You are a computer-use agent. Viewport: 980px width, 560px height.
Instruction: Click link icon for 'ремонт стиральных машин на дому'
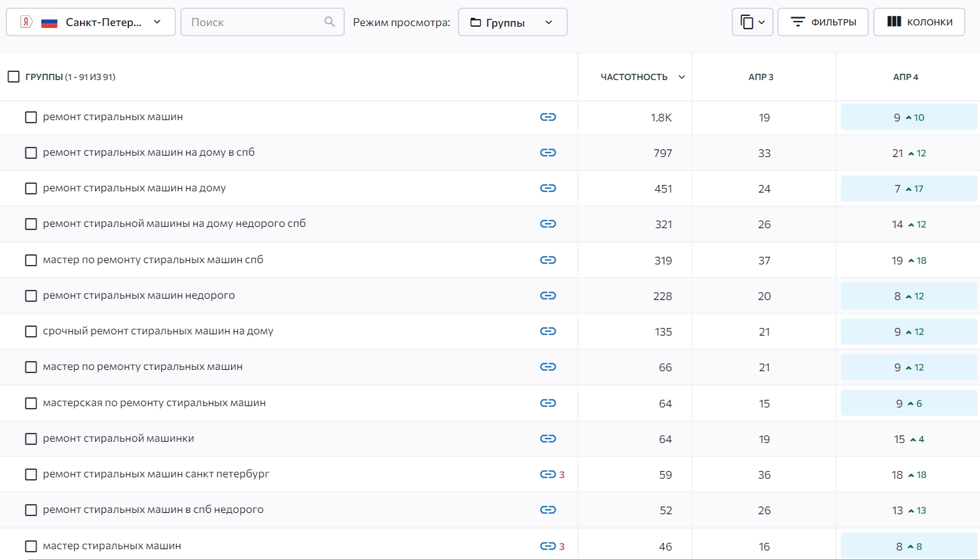(x=547, y=188)
